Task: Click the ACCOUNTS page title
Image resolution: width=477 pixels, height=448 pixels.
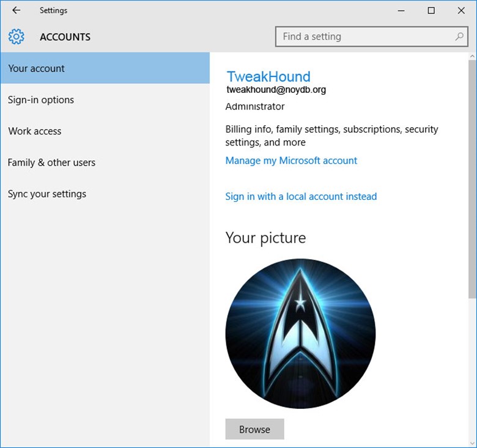Action: click(x=65, y=37)
